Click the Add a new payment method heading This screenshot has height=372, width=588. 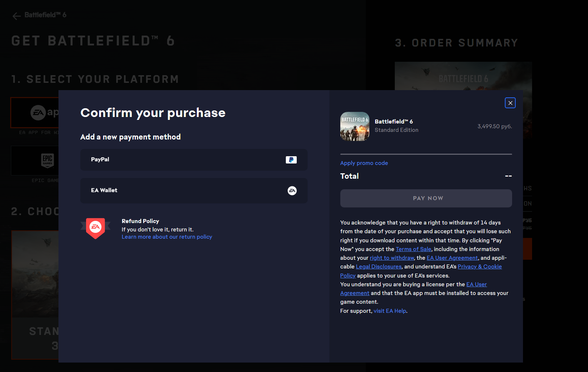click(130, 137)
